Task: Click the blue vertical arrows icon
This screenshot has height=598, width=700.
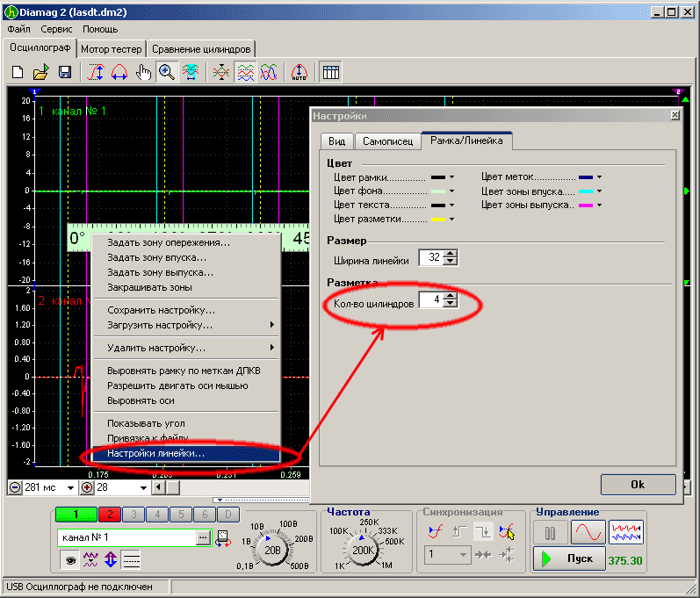Action: point(111,559)
